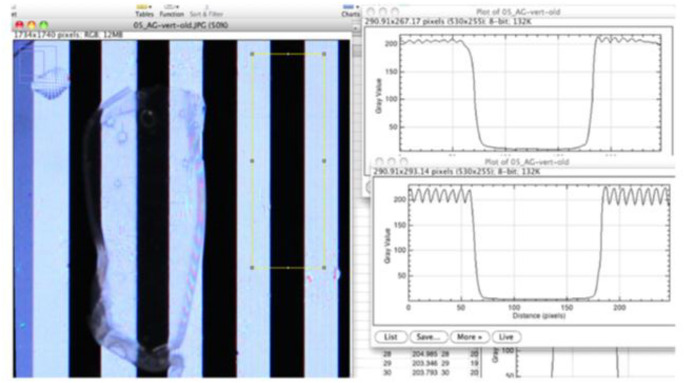The height and width of the screenshot is (383, 684).
Task: Click the bottom-right handle of yellow selection
Action: 324,267
